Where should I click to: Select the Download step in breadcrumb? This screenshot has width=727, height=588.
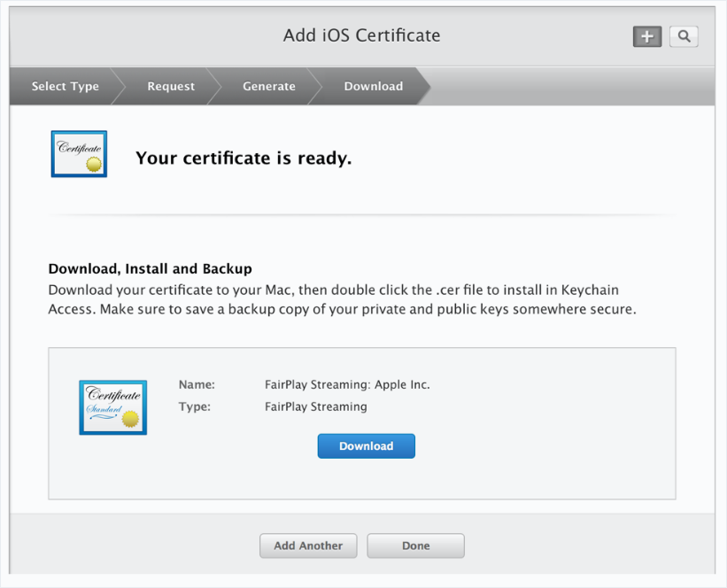(373, 86)
